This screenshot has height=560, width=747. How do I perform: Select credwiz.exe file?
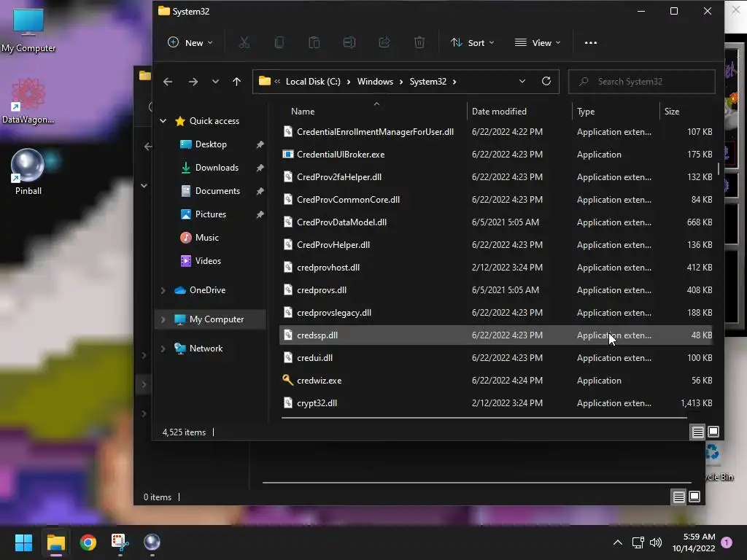click(496, 381)
